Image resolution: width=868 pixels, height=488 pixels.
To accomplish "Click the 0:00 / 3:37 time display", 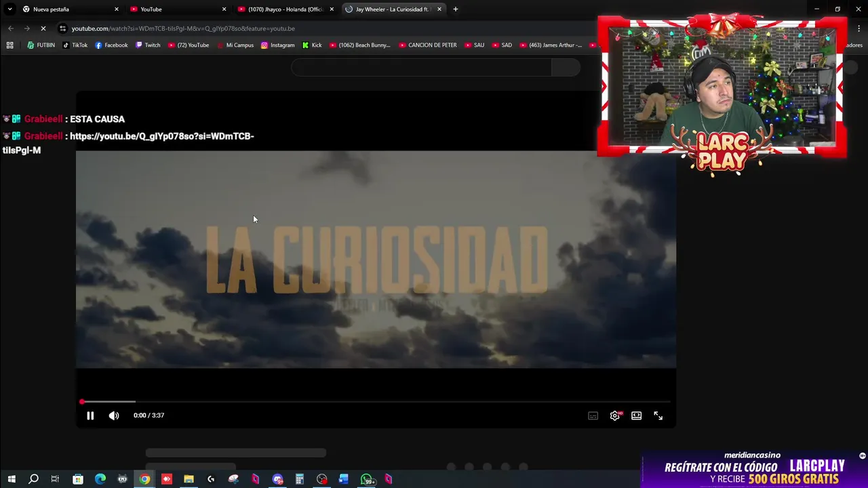I will tap(149, 415).
